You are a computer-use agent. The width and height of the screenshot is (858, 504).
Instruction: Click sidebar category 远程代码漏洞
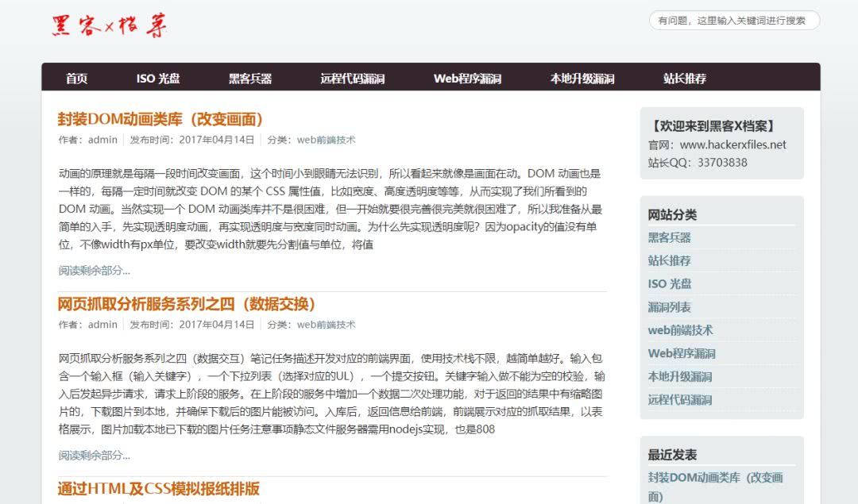(x=680, y=399)
